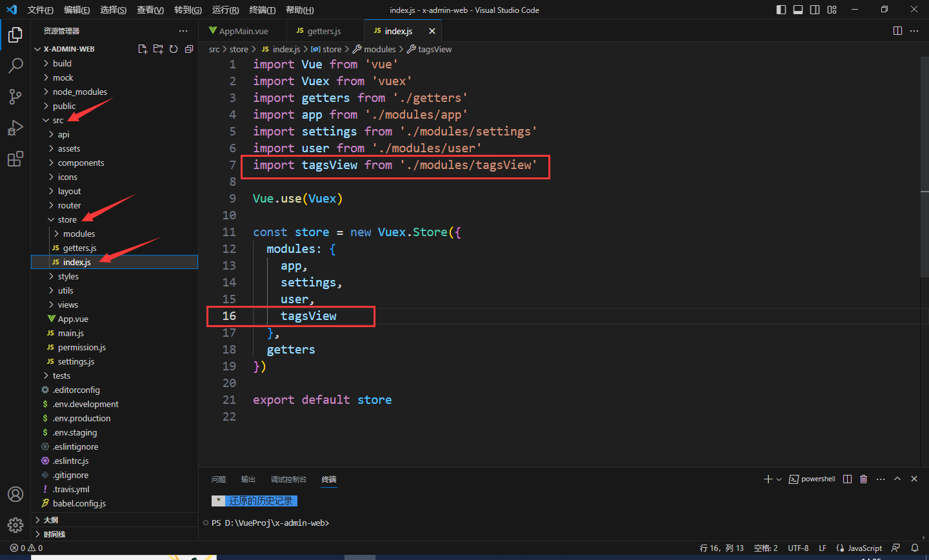Expand the 时间线 timeline section

coord(115,534)
